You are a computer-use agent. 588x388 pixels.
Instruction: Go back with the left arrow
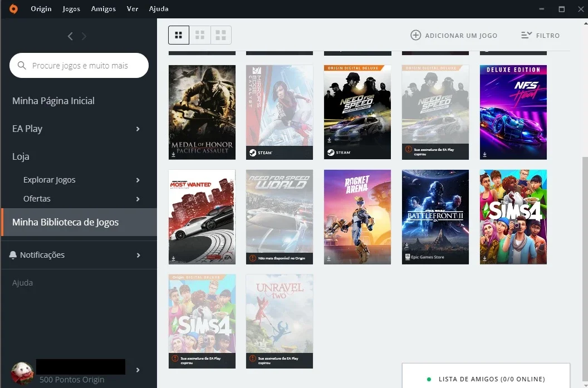[x=70, y=36]
